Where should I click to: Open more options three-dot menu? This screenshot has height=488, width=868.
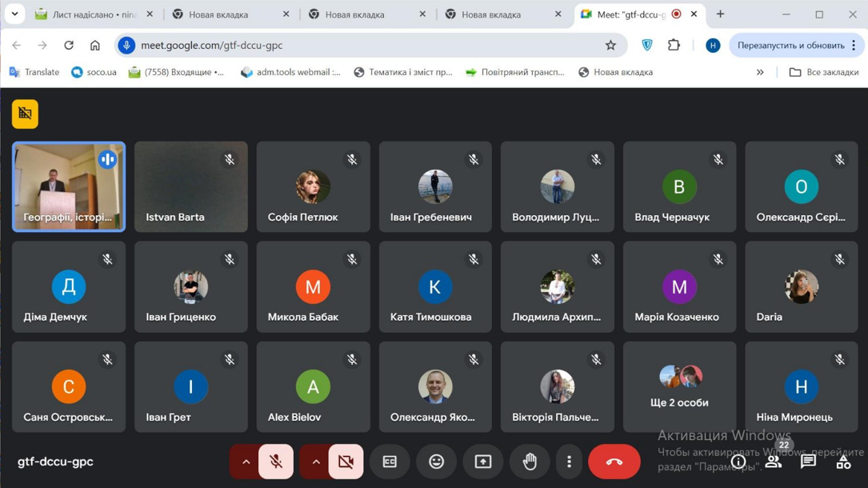click(x=569, y=462)
